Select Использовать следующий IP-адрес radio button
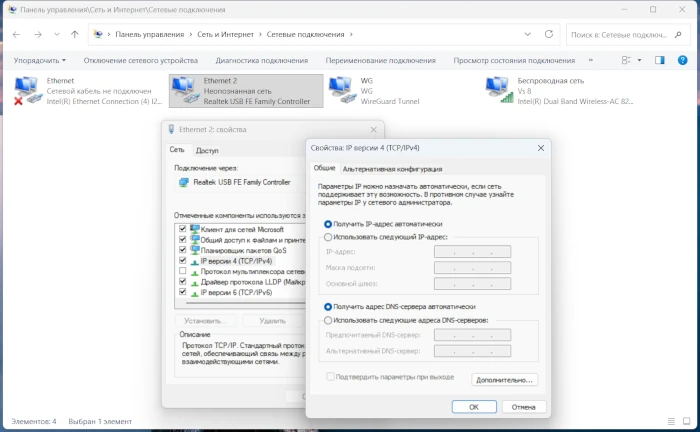This screenshot has width=700, height=432. [x=328, y=237]
